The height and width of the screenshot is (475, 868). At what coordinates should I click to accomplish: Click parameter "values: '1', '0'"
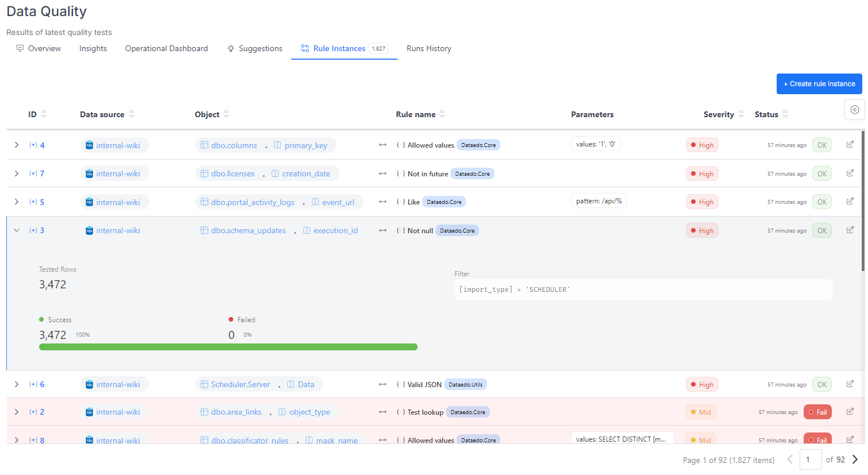(x=596, y=144)
